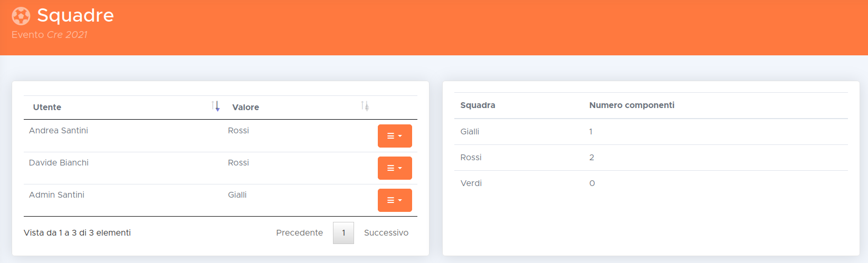
Task: Open actions menu for Davide Bianchi
Action: (395, 168)
